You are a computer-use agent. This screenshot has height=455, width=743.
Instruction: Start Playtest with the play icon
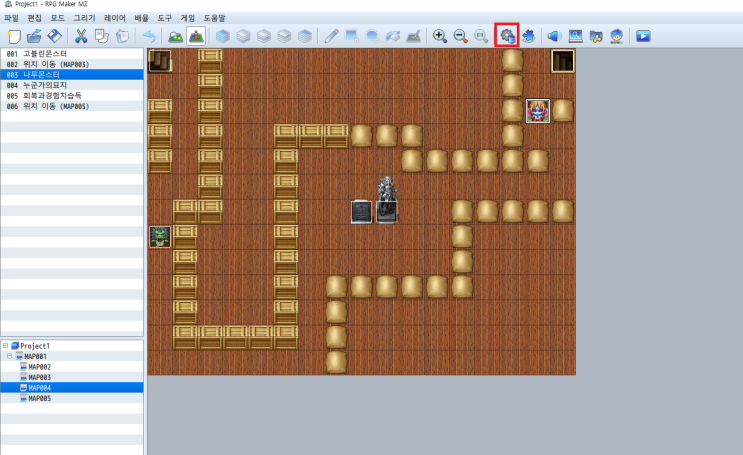pyautogui.click(x=643, y=36)
